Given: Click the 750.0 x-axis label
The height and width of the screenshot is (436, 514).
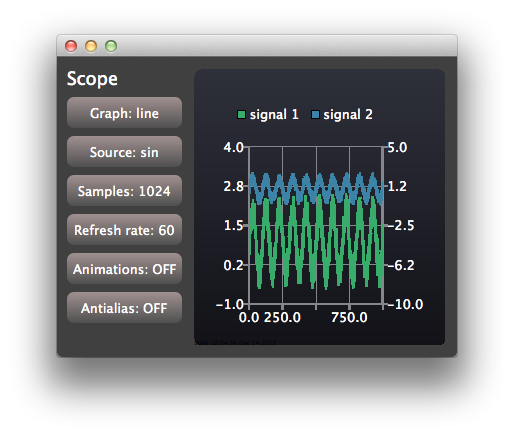Looking at the screenshot, I should tap(349, 317).
